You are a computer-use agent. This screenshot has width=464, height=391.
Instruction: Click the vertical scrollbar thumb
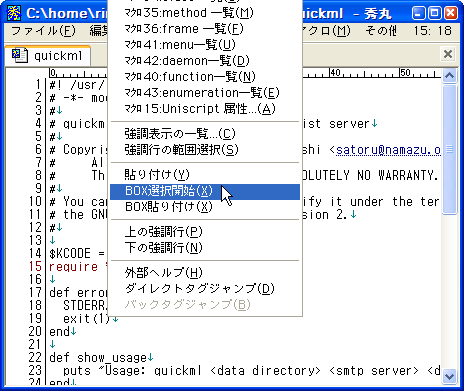pyautogui.click(x=449, y=149)
